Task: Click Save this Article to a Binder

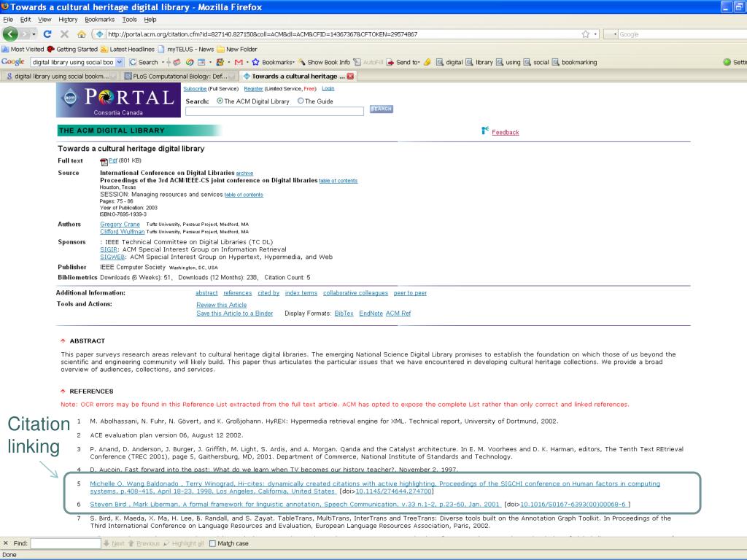Action: pyautogui.click(x=235, y=314)
